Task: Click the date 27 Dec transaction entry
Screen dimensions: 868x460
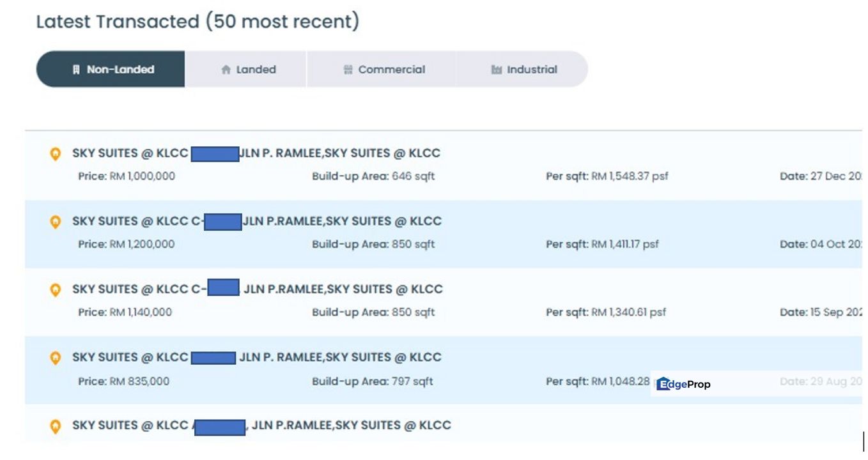Action: pos(821,176)
